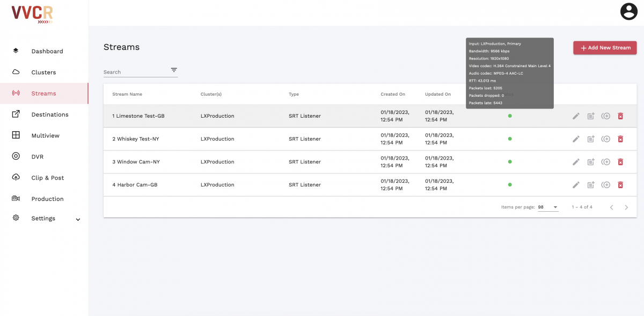Open the Items per page dropdown
The width and height of the screenshot is (644, 316).
(x=548, y=207)
